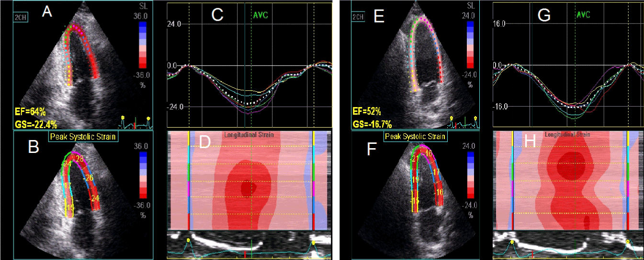Click the red time marker below panel D

(245, 256)
